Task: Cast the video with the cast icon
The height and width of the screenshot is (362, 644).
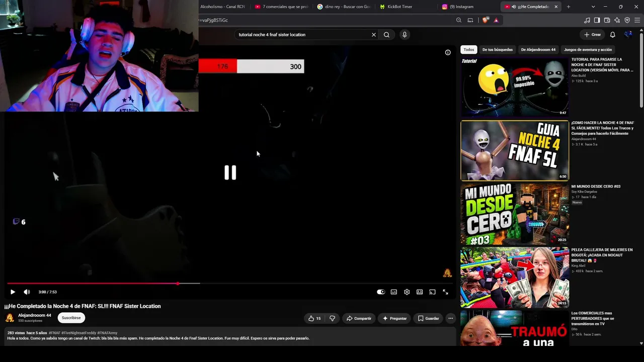Action: coord(432,292)
